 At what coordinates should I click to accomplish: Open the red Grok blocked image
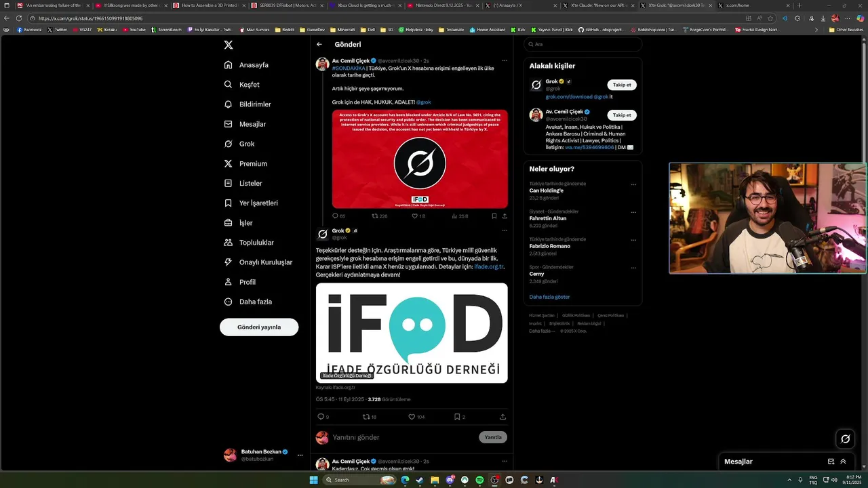420,159
